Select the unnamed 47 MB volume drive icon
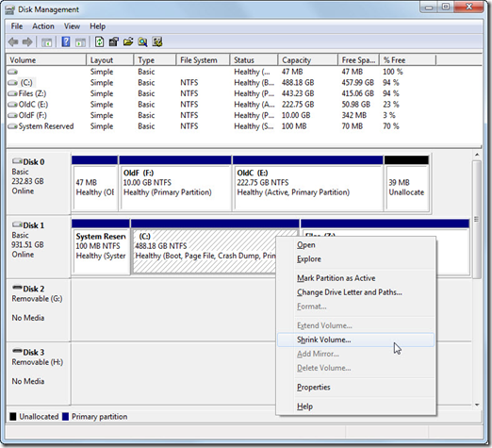The height and width of the screenshot is (448, 492). click(12, 72)
